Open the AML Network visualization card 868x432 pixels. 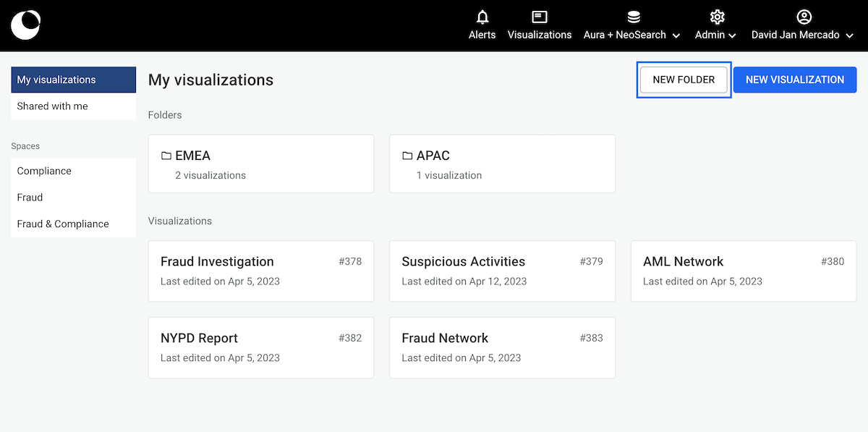(743, 271)
